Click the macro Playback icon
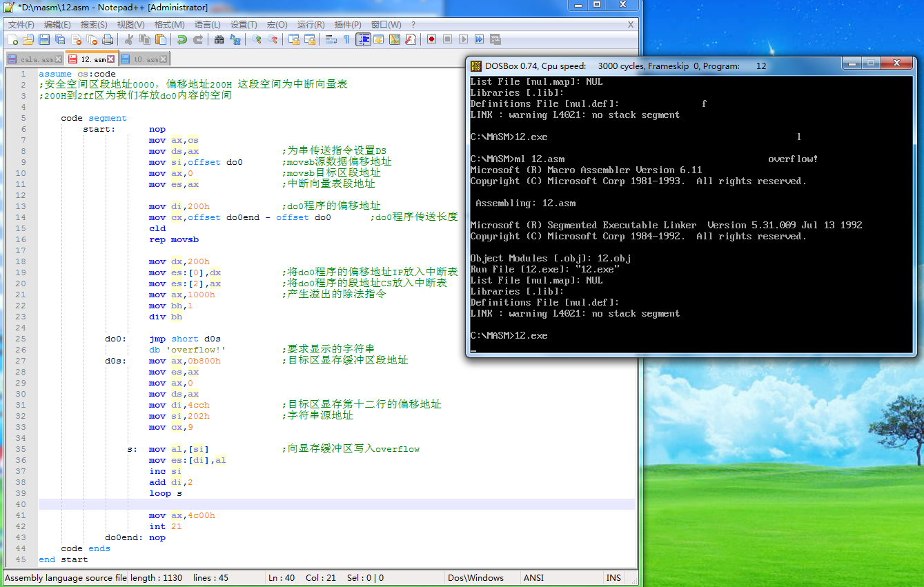The image size is (924, 587). (x=463, y=39)
